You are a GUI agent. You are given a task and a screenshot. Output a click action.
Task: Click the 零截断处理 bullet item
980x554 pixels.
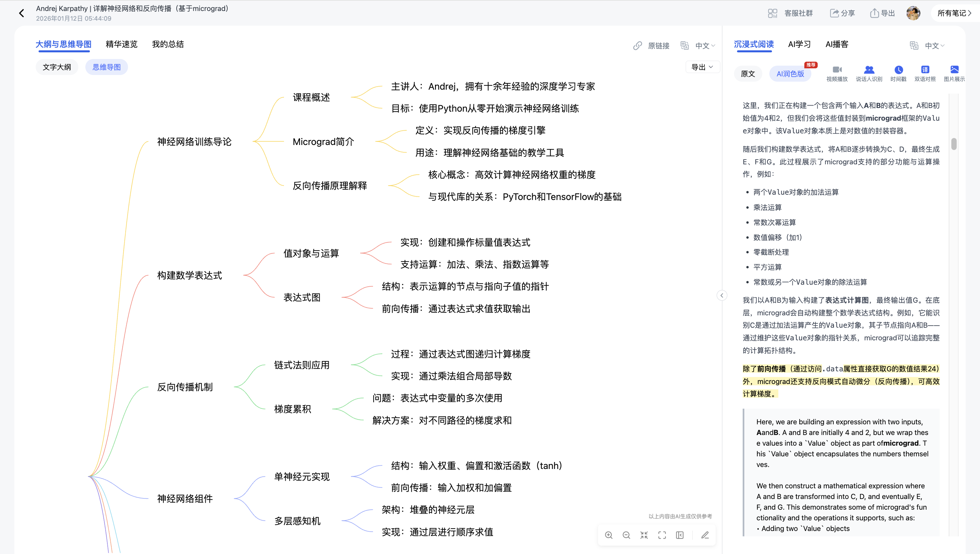pos(771,252)
